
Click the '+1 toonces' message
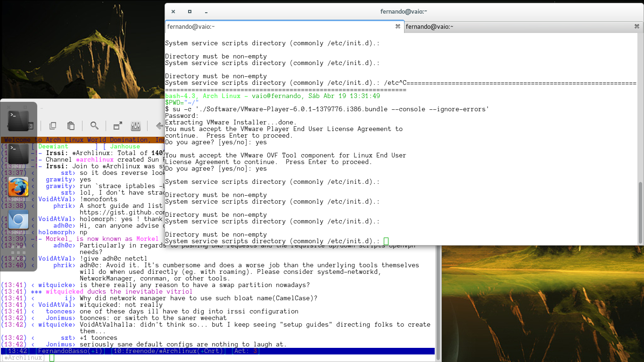[x=99, y=338]
